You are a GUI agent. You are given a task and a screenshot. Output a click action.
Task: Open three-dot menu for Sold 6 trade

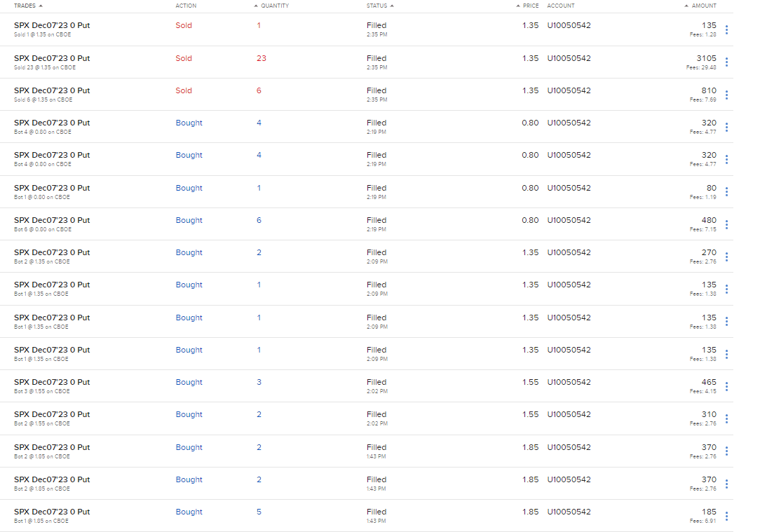[726, 95]
